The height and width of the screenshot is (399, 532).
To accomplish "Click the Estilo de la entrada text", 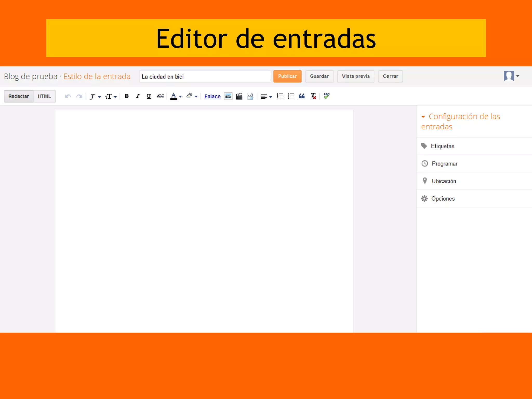I will click(97, 76).
